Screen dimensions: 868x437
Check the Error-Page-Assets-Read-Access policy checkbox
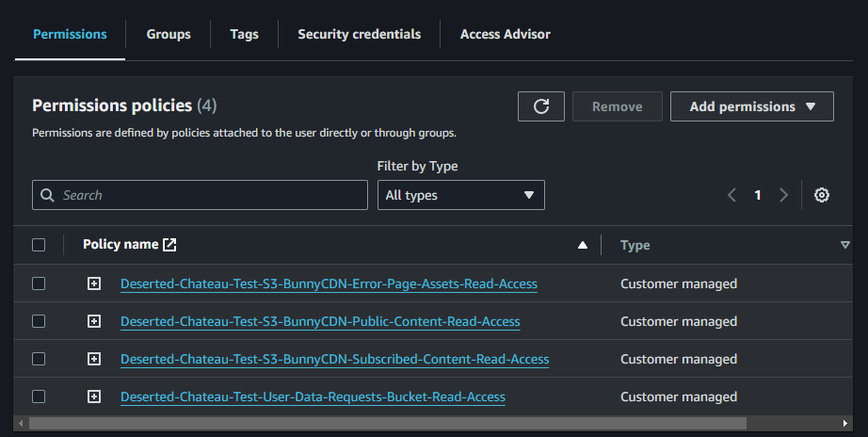tap(39, 283)
